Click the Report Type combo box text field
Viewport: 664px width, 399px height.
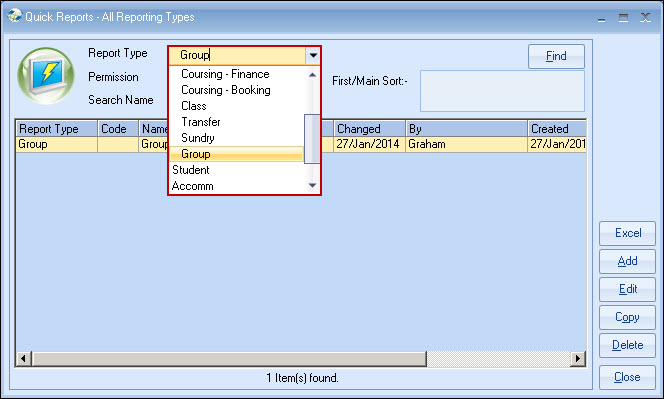coord(237,55)
